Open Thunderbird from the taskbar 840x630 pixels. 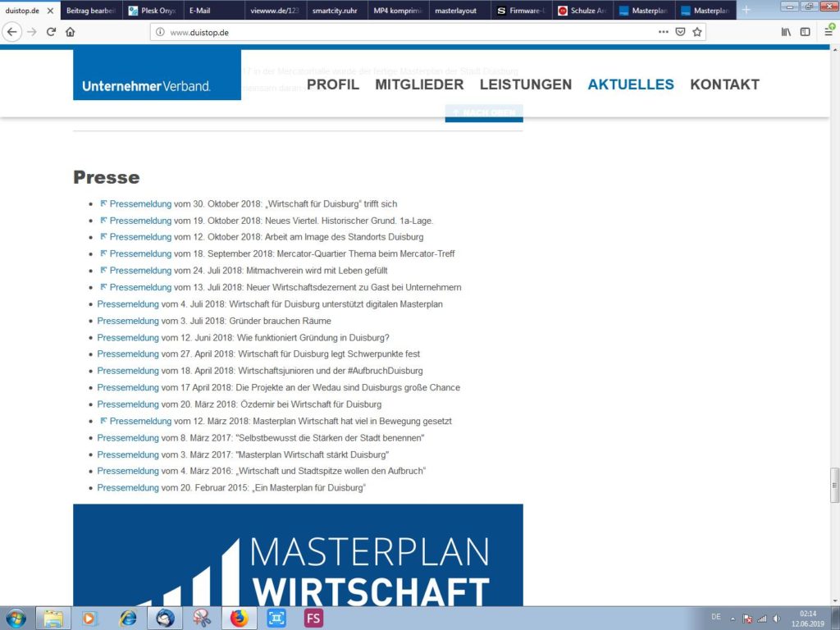point(164,619)
